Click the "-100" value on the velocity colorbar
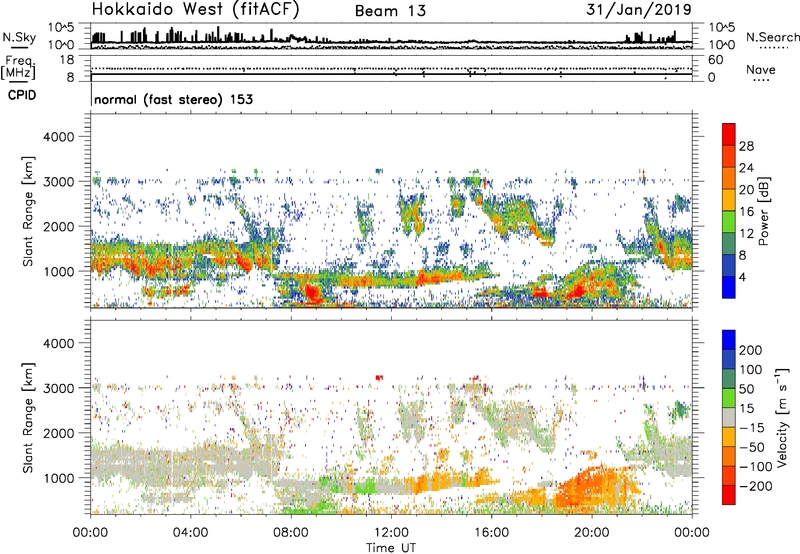800x554 pixels. (x=756, y=467)
